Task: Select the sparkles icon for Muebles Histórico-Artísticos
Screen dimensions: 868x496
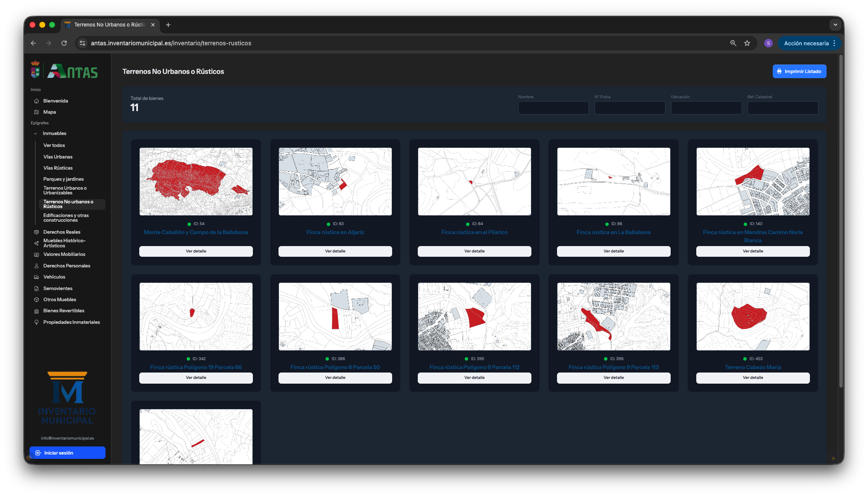Action: [37, 243]
